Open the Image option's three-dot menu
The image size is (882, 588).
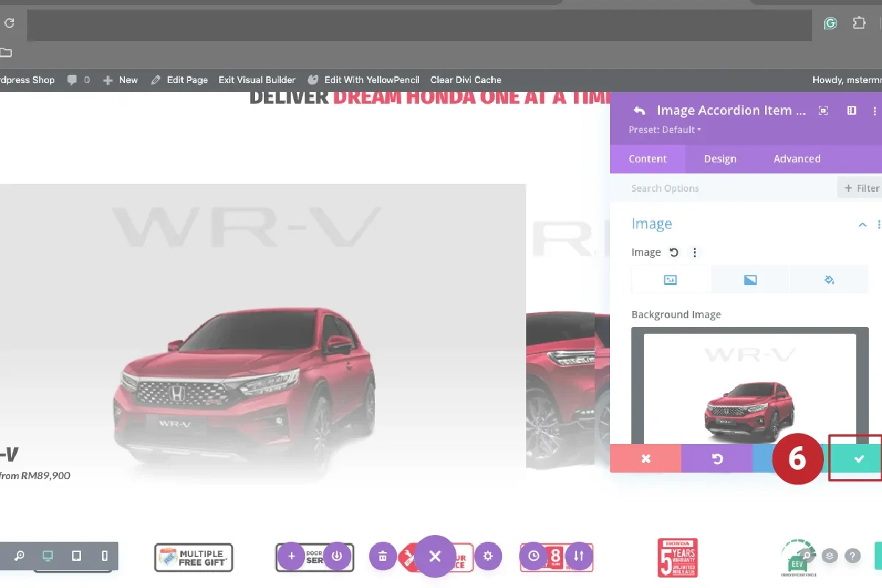(x=694, y=252)
